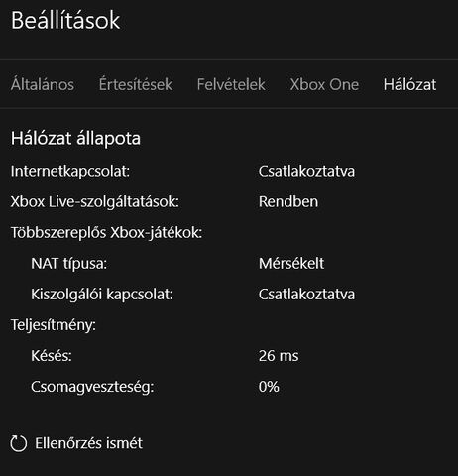The image size is (458, 476).
Task: Click the Beállítások page title
Action: [x=65, y=20]
